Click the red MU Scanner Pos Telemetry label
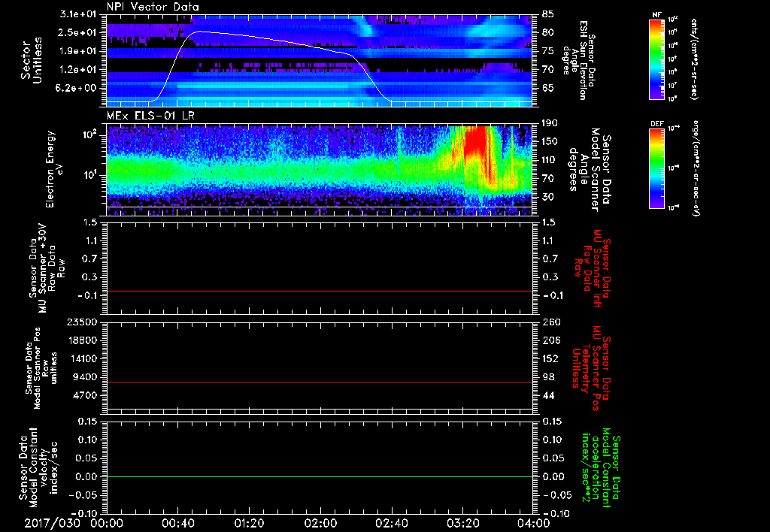This screenshot has height=532, width=770. click(x=592, y=368)
